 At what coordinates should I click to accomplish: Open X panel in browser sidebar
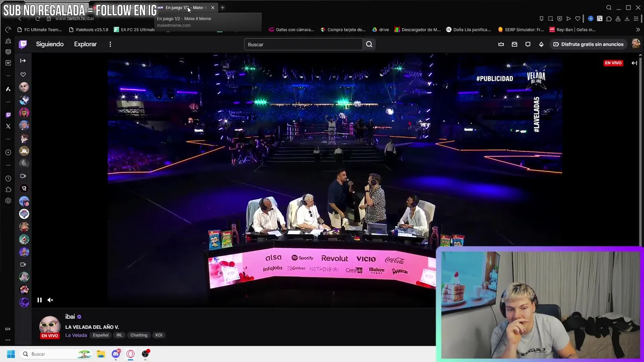[x=8, y=126]
